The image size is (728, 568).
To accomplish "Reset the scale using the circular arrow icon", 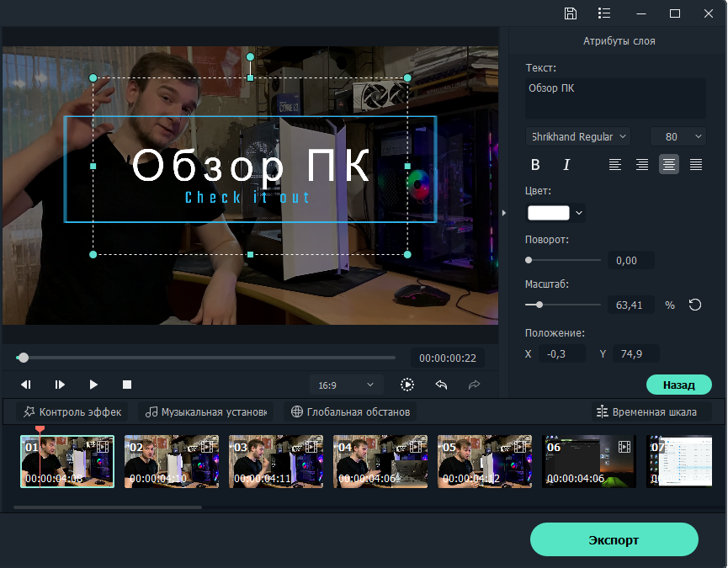I will pyautogui.click(x=693, y=305).
